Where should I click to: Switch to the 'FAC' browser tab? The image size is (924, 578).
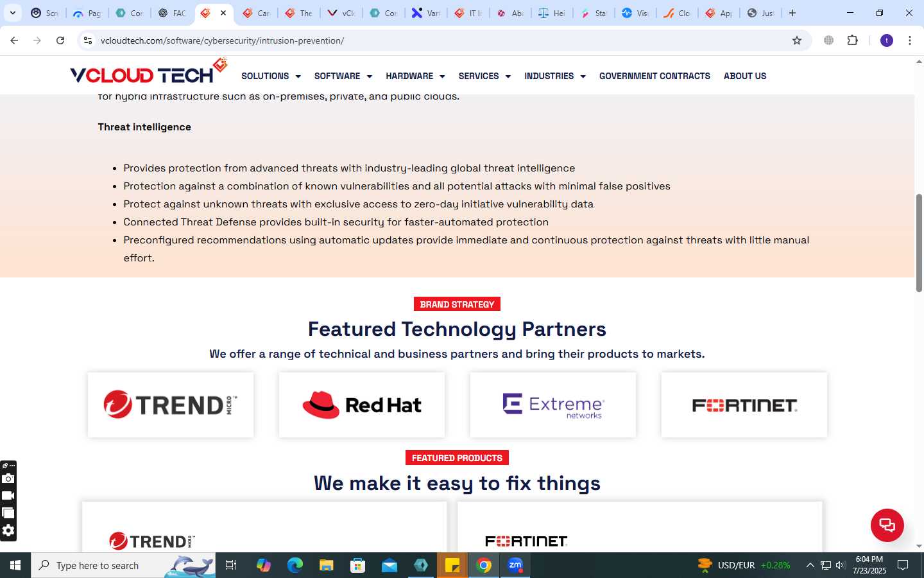click(x=171, y=13)
